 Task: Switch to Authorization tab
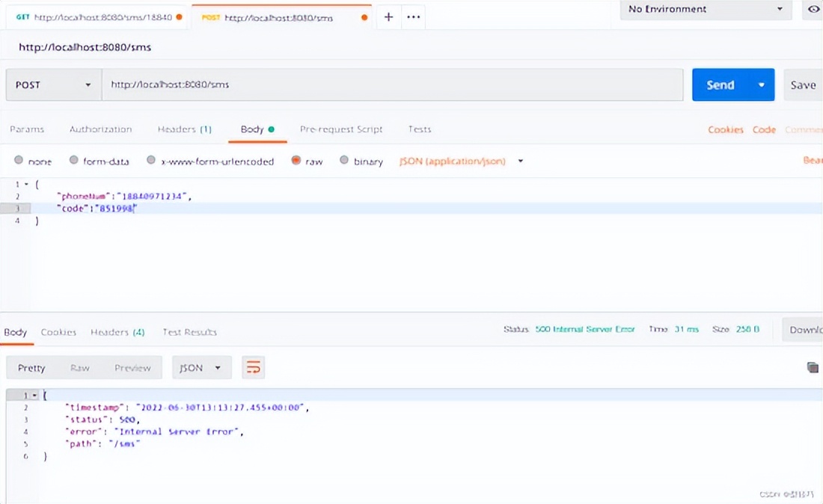pyautogui.click(x=100, y=129)
